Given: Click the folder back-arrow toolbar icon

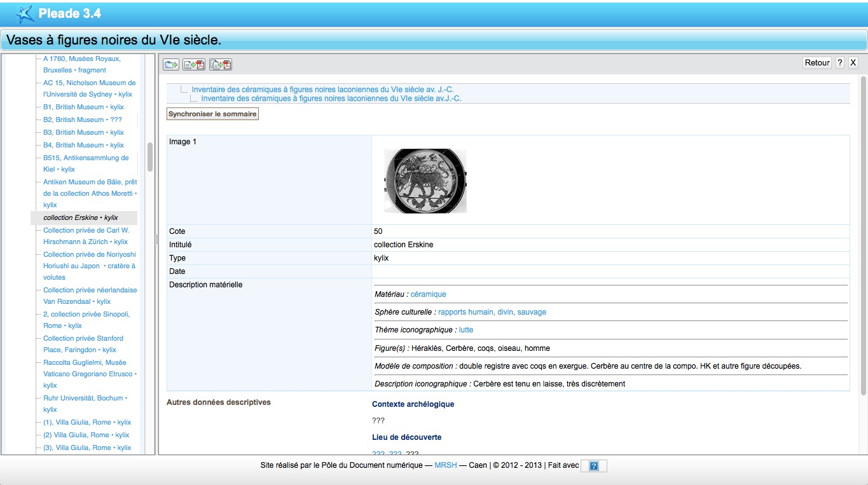Looking at the screenshot, I should pos(170,64).
